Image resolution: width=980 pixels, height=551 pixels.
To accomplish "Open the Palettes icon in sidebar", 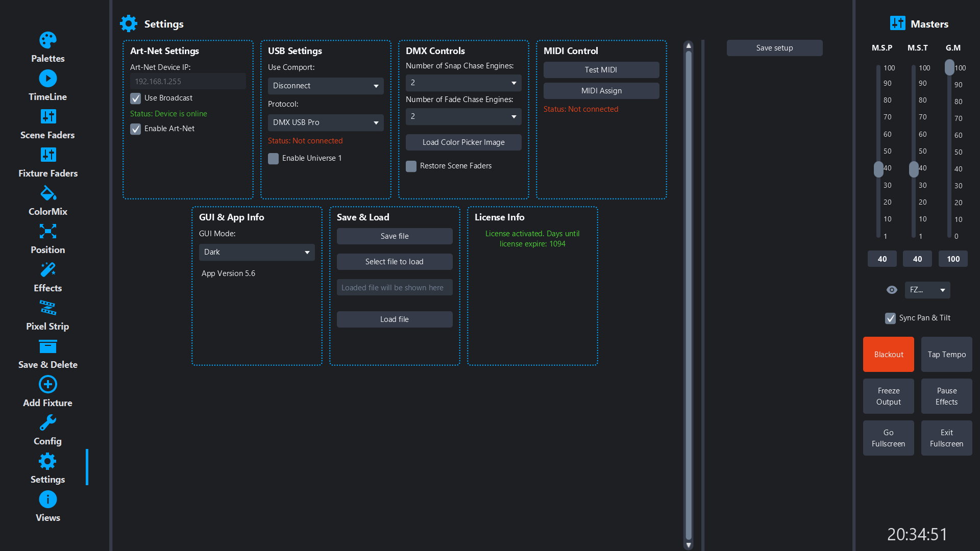I will 48,40.
